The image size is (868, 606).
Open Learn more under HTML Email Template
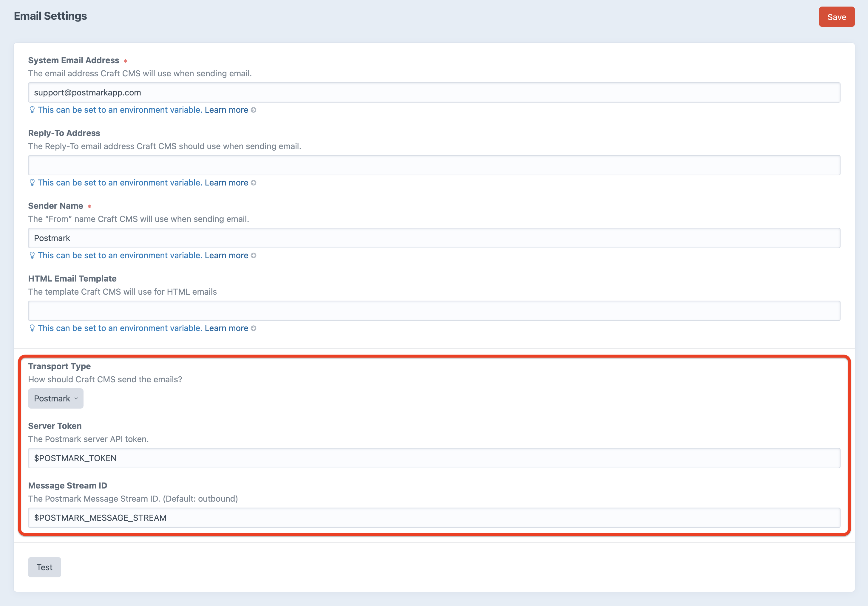(x=226, y=328)
